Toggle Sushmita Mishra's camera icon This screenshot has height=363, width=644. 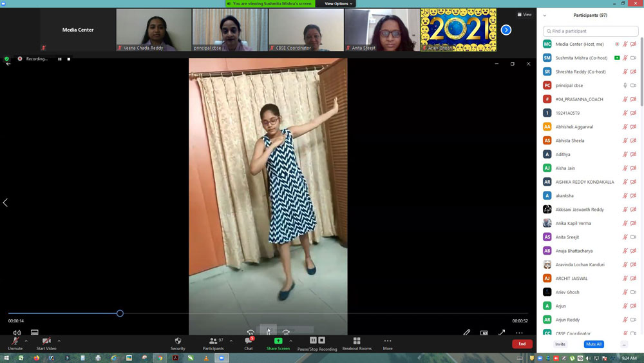pyautogui.click(x=633, y=58)
